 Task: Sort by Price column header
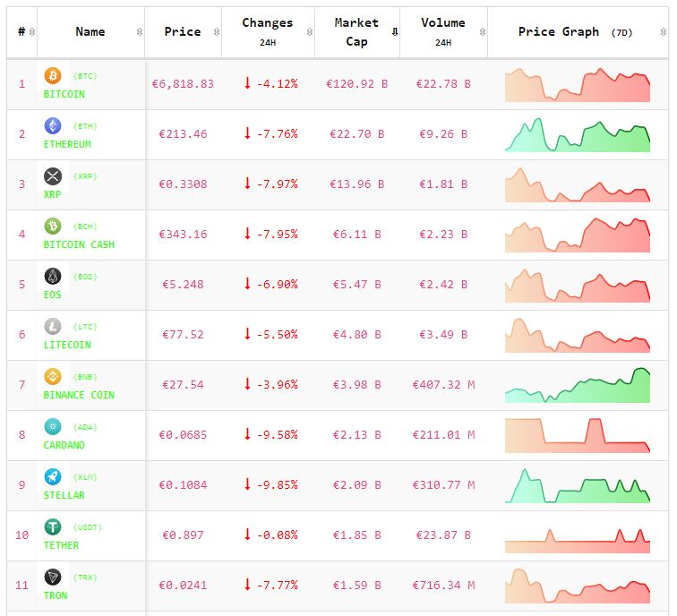(x=183, y=32)
